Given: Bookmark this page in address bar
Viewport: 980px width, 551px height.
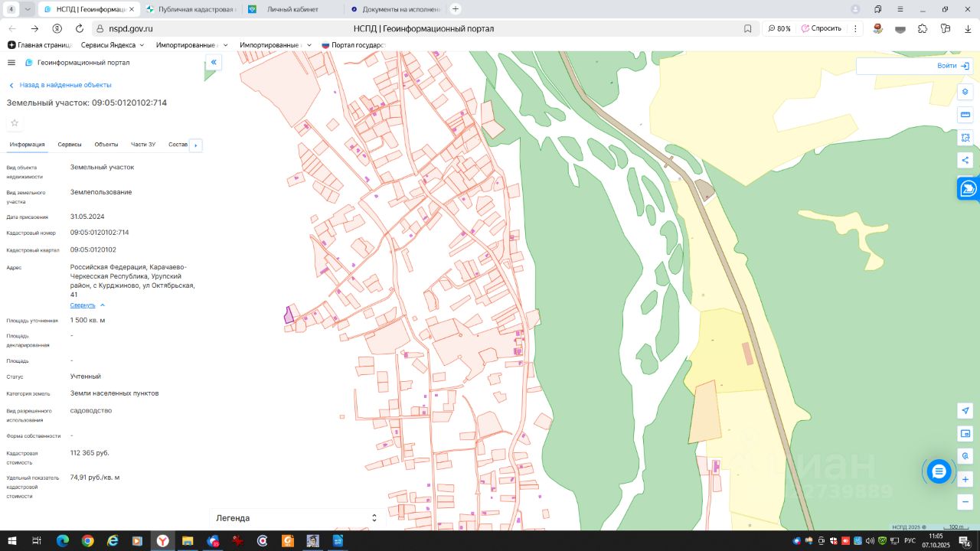Looking at the screenshot, I should 747,28.
